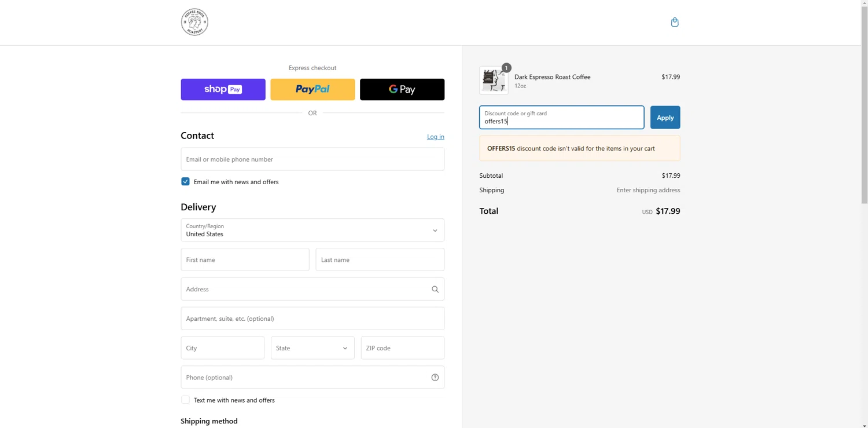Focus the Last name field

tap(380, 259)
